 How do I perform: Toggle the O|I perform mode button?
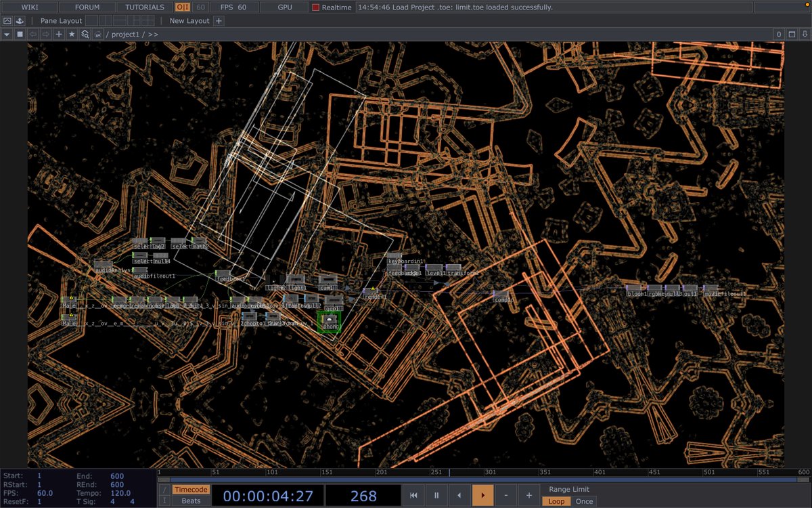tap(183, 7)
